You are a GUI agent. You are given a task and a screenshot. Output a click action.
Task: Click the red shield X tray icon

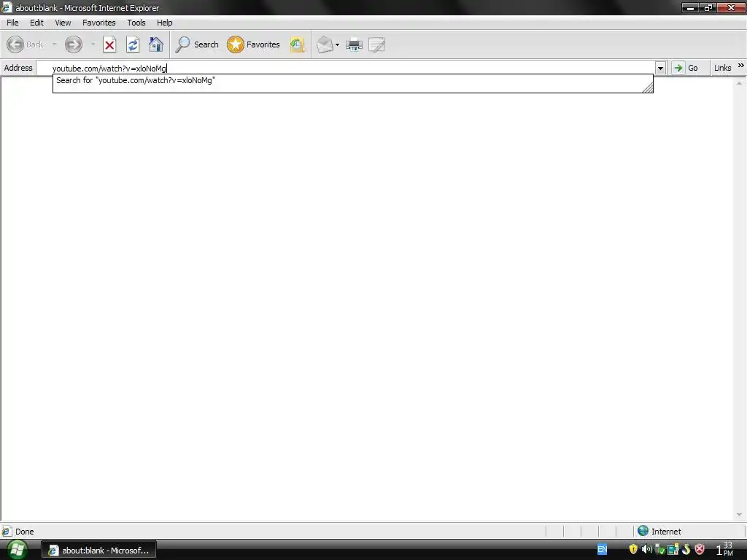700,550
